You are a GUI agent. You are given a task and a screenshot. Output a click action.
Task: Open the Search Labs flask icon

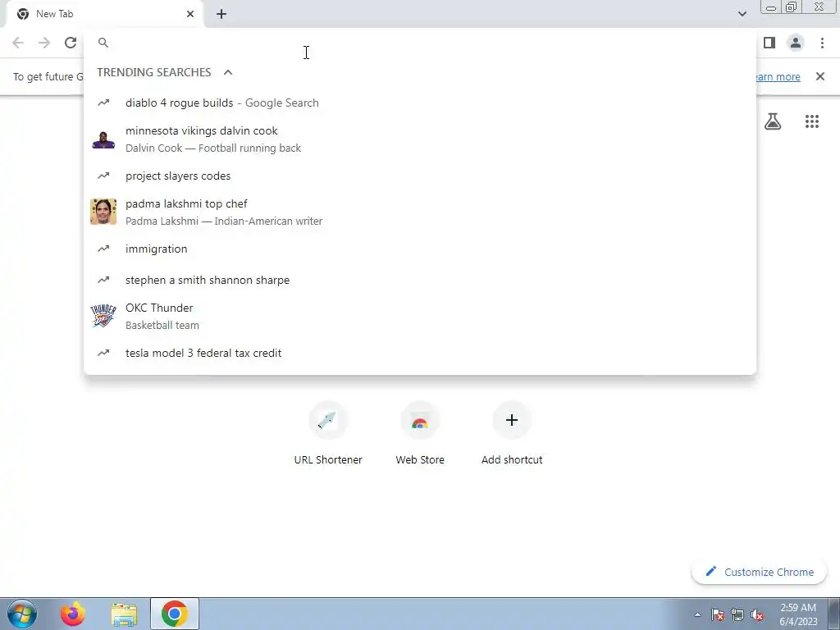773,121
